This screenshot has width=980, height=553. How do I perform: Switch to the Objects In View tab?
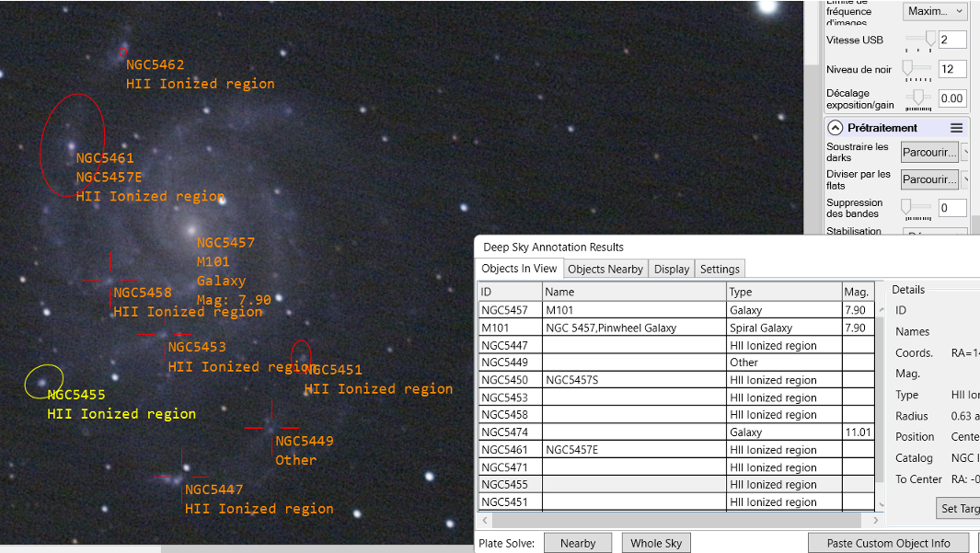click(x=519, y=269)
